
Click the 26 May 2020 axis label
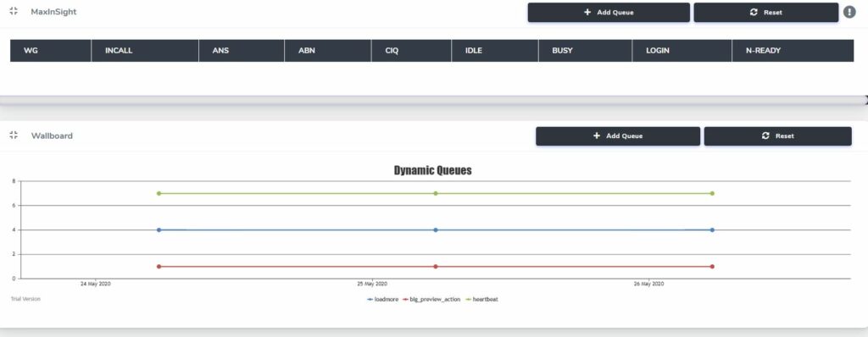click(648, 284)
